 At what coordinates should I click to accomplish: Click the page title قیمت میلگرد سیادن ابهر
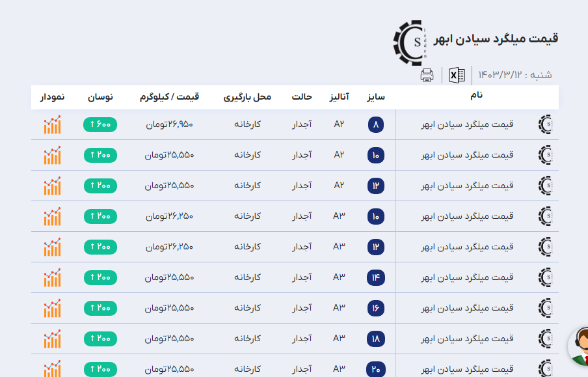(496, 38)
